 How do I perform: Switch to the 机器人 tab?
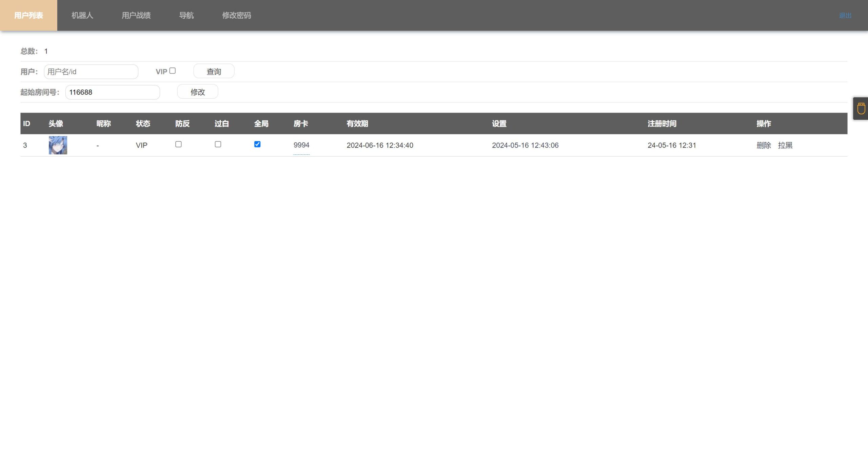tap(82, 15)
